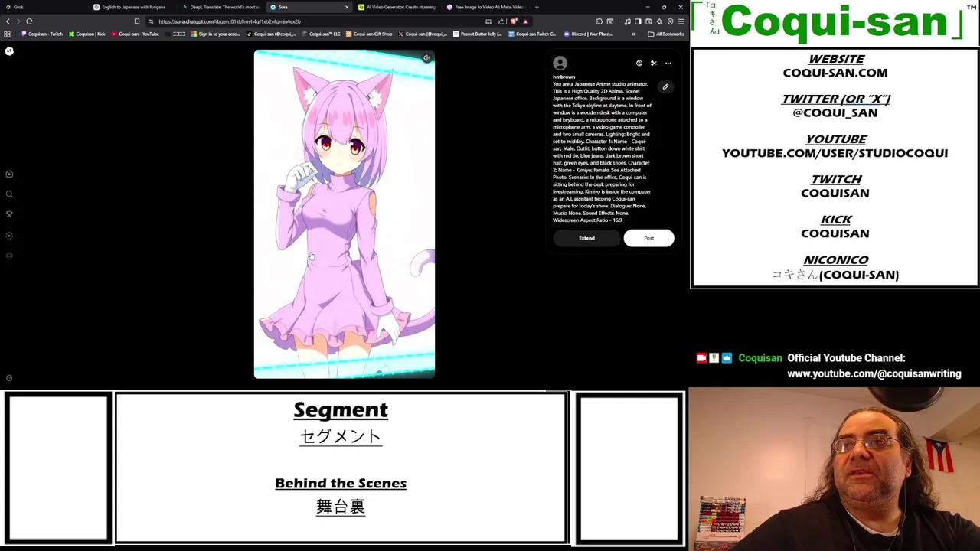Open hmbrown user avatar
The width and height of the screenshot is (980, 551).
coord(560,64)
